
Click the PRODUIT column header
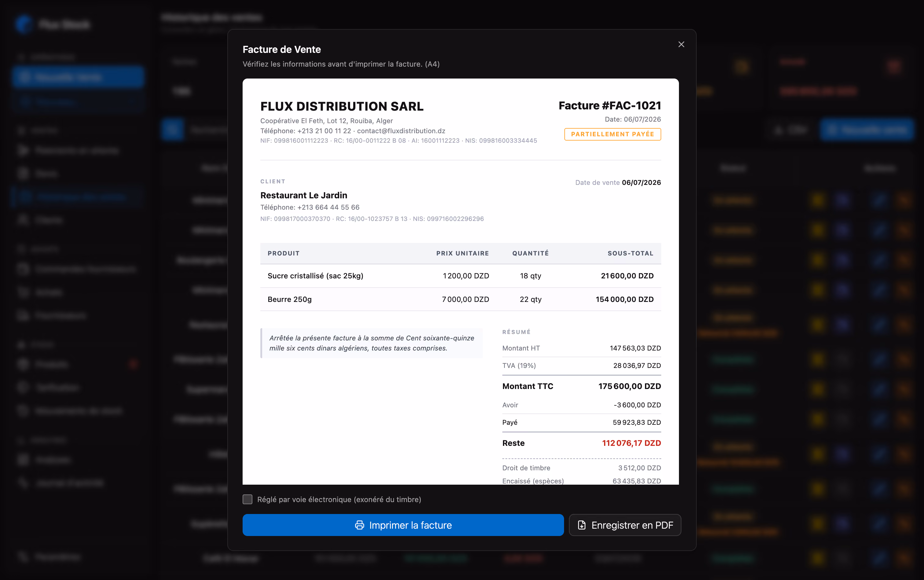[x=284, y=253]
